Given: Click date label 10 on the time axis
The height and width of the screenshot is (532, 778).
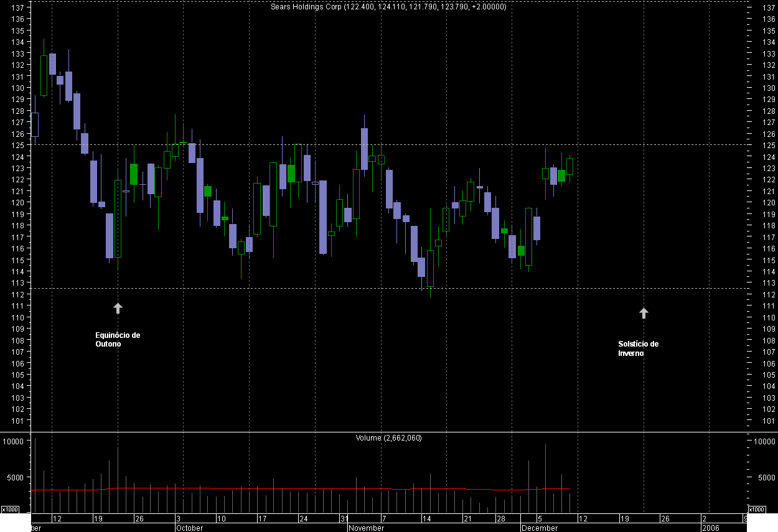Looking at the screenshot, I should click(221, 518).
